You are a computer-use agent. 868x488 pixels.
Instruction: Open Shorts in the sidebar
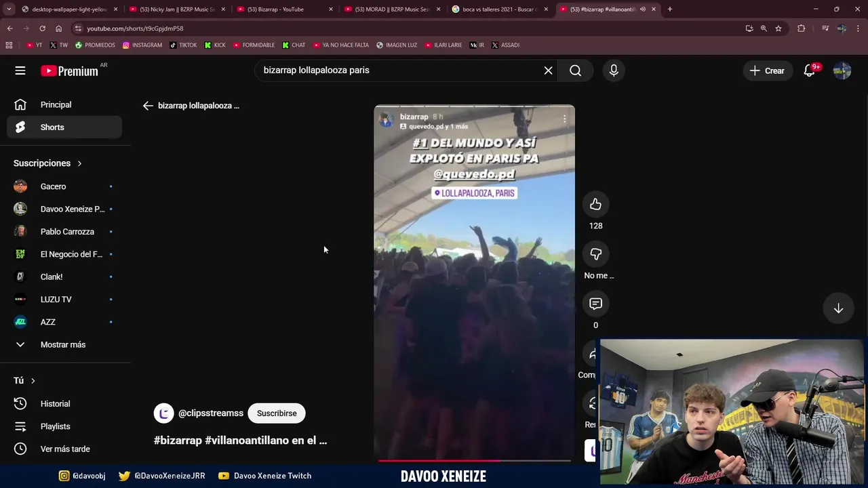point(64,127)
